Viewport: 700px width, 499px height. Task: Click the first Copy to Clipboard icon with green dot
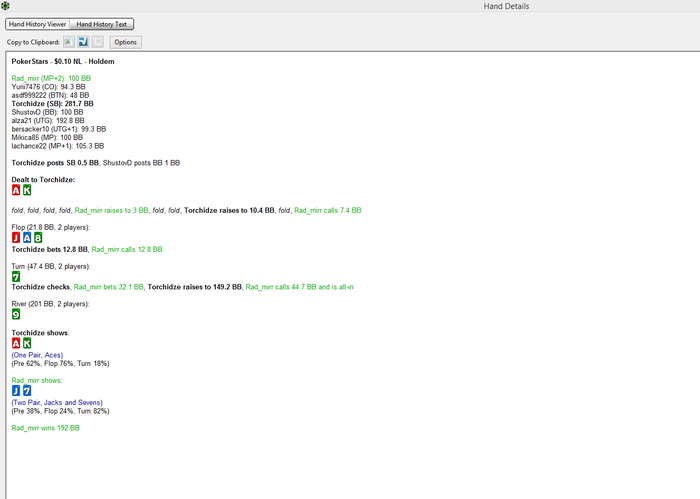pyautogui.click(x=68, y=42)
